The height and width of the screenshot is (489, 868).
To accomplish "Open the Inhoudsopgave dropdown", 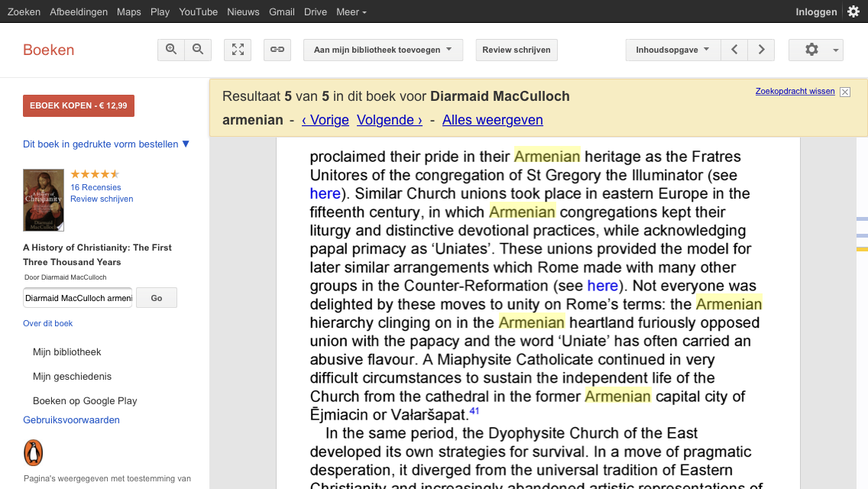I will click(673, 50).
